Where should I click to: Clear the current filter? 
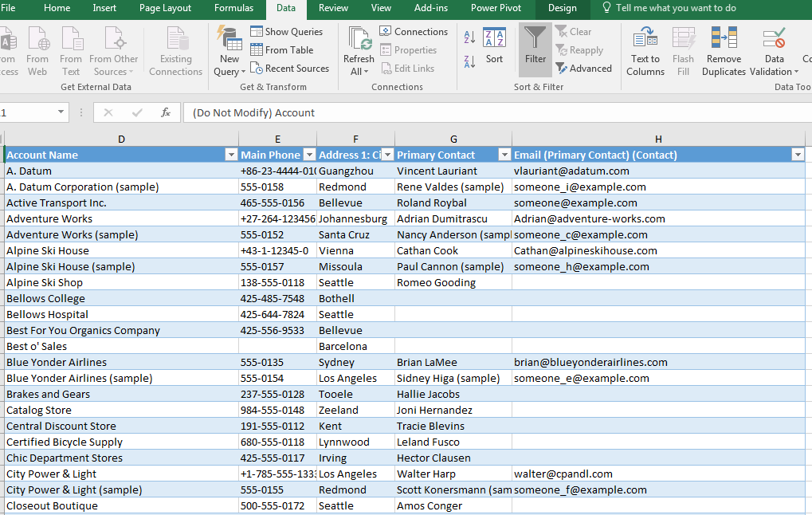tap(573, 32)
